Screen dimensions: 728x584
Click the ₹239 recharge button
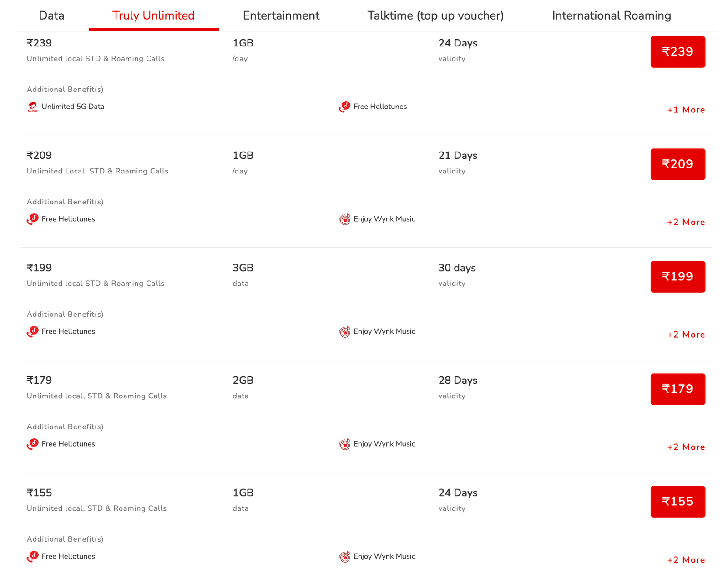(x=677, y=52)
